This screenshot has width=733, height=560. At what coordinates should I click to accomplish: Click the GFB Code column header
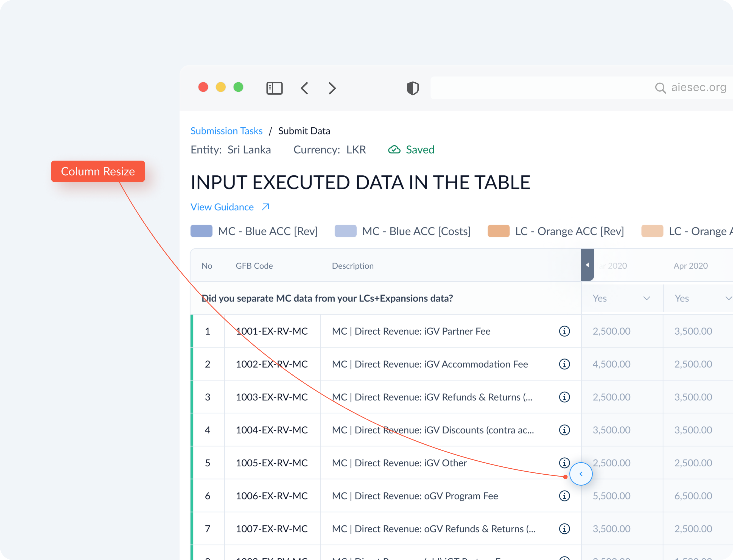(254, 266)
